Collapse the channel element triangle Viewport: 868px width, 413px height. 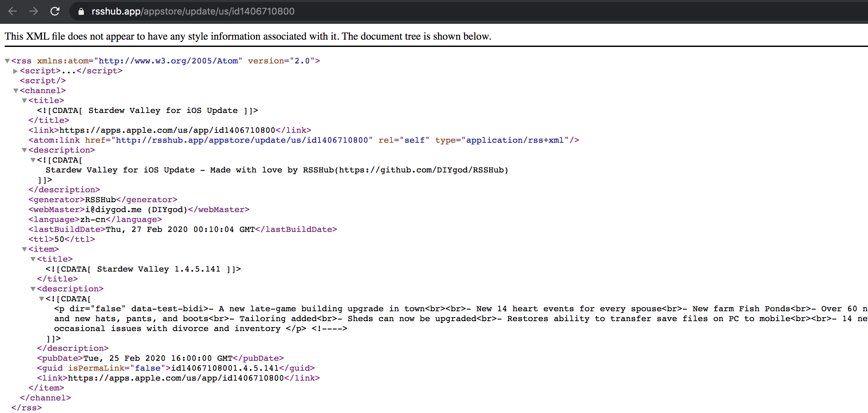click(16, 91)
